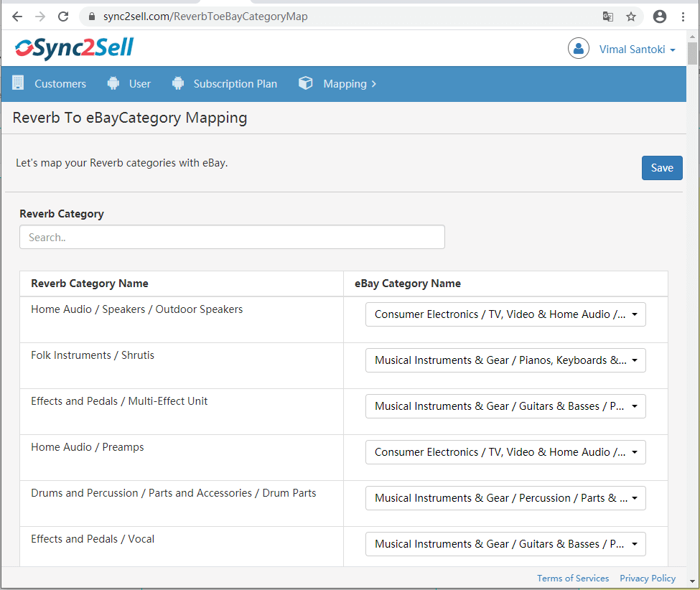Open the Chrome profile icon
The height and width of the screenshot is (590, 700).
click(659, 17)
